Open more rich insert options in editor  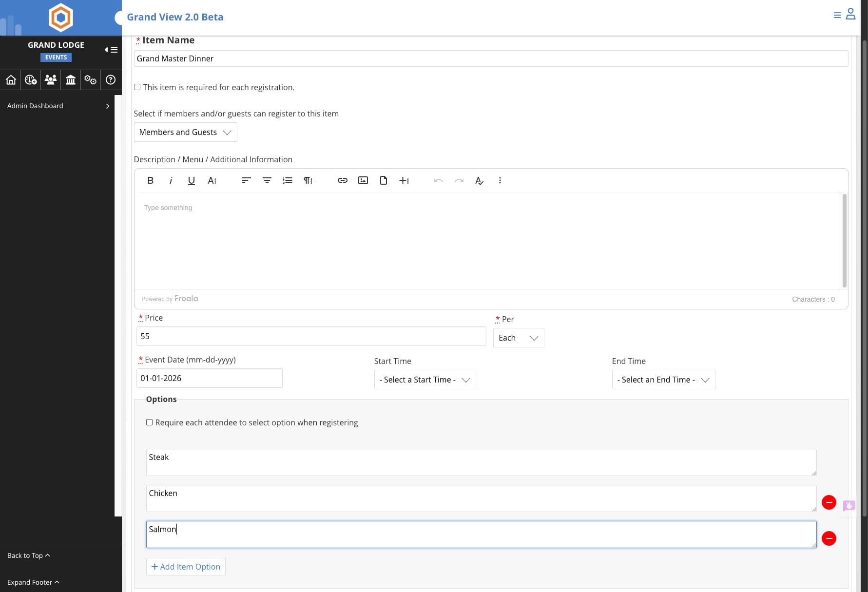click(404, 180)
